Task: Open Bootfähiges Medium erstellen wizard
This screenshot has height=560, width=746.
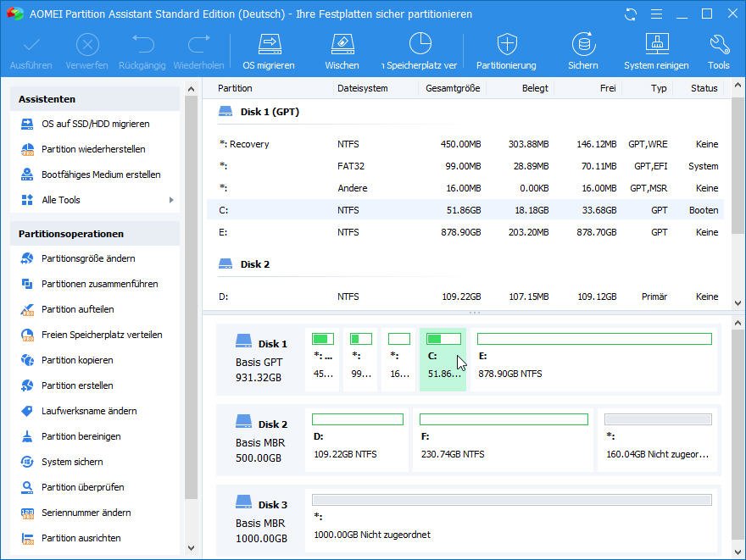Action: tap(101, 175)
